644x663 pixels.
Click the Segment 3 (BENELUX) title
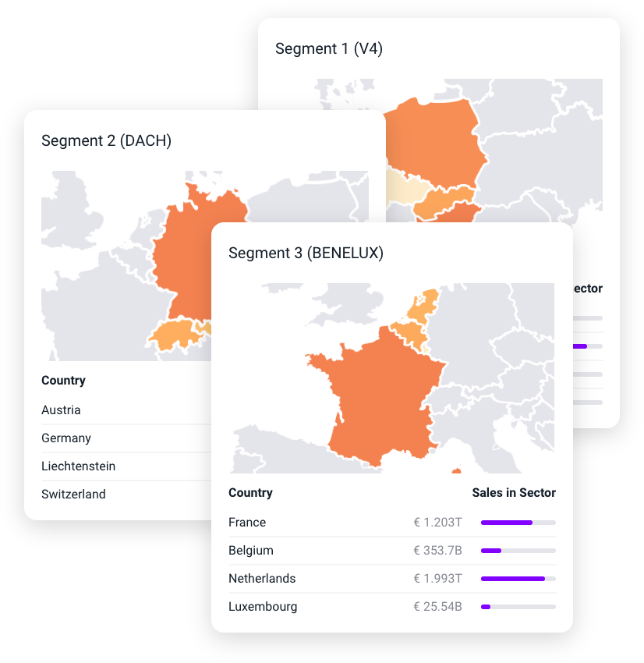pyautogui.click(x=306, y=253)
